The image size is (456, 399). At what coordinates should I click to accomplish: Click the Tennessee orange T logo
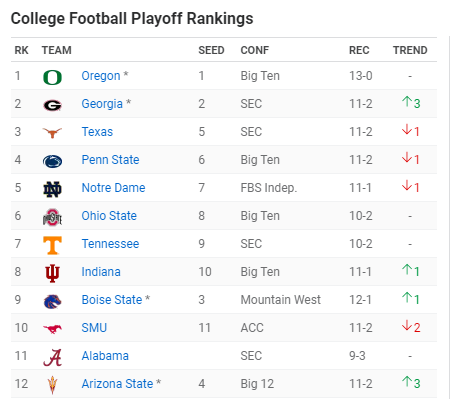click(52, 245)
